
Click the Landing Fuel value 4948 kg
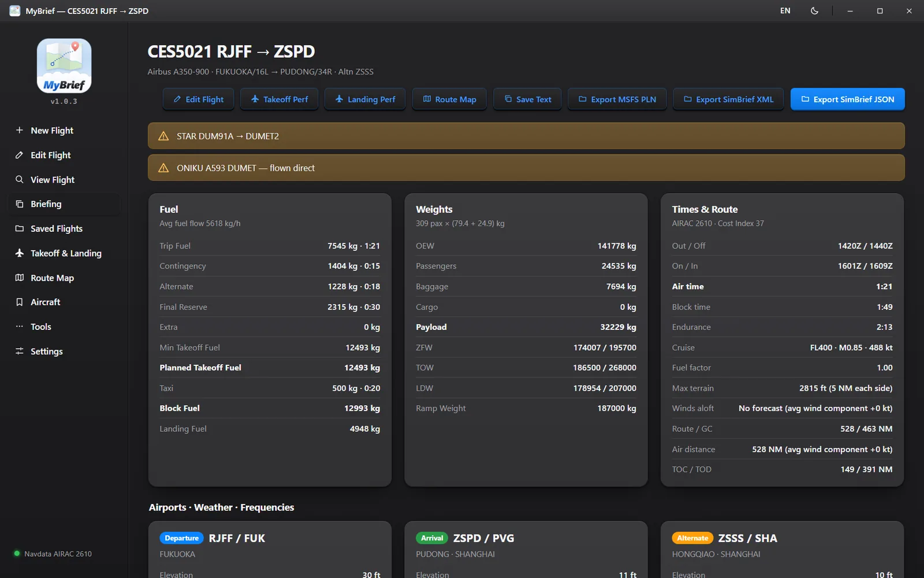pyautogui.click(x=364, y=429)
